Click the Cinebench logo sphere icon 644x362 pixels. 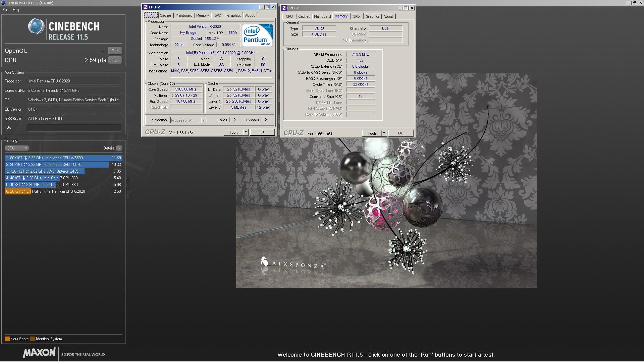pyautogui.click(x=36, y=26)
